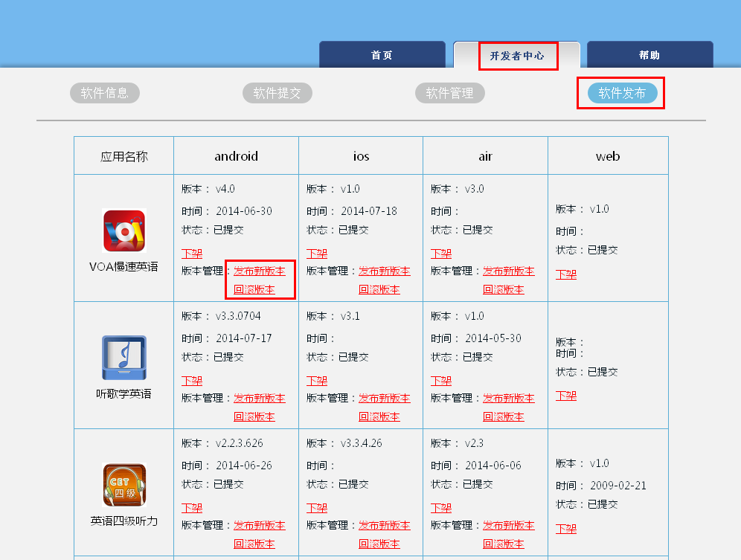Viewport: 741px width, 560px height.
Task: Click the 英语四级听力 app name
Action: coord(123,521)
